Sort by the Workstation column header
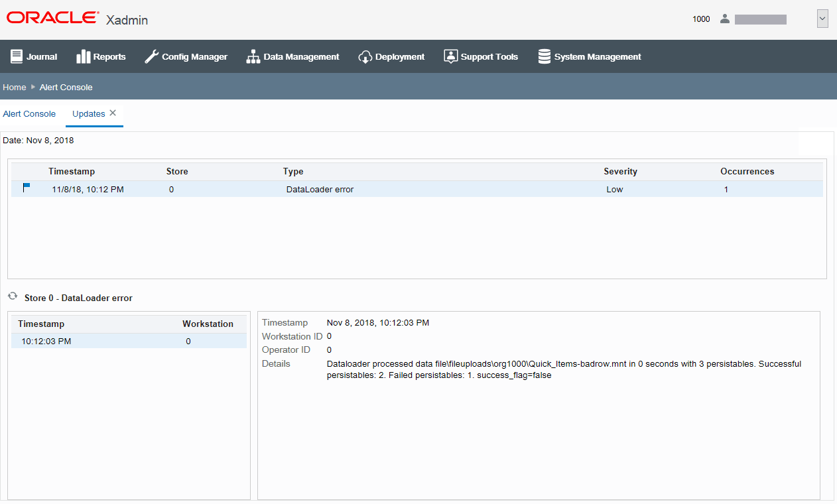 point(208,324)
